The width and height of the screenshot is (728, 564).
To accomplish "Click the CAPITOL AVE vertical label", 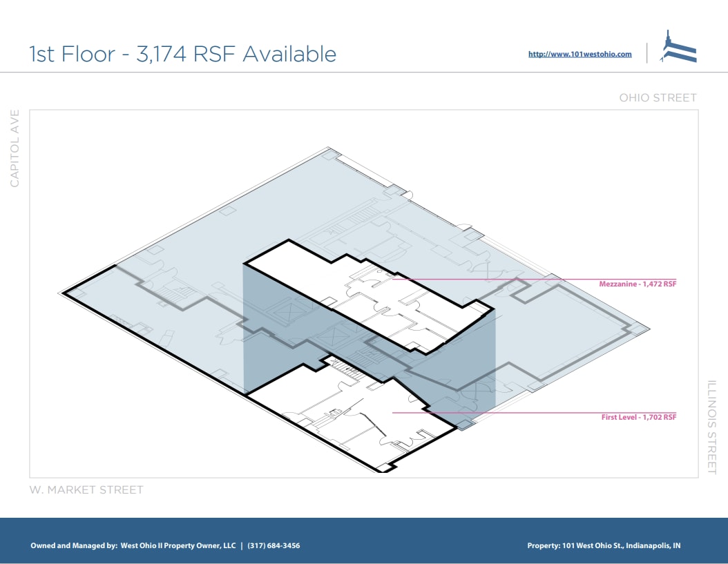I will click(15, 148).
